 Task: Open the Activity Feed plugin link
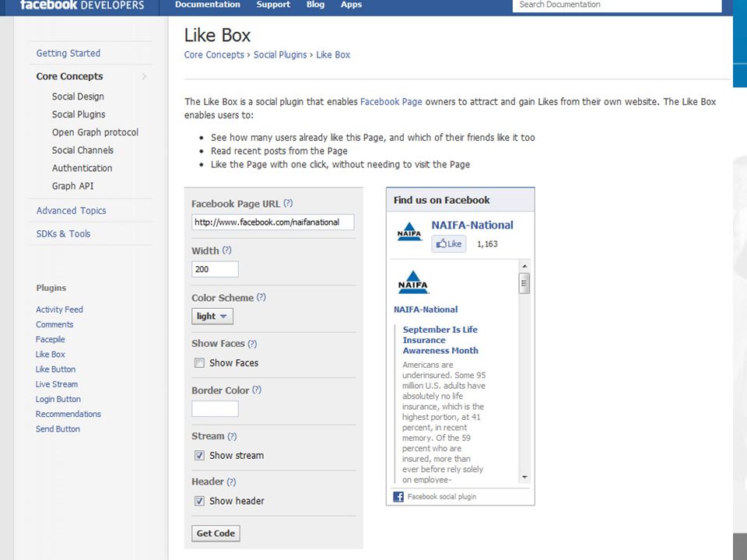click(59, 310)
